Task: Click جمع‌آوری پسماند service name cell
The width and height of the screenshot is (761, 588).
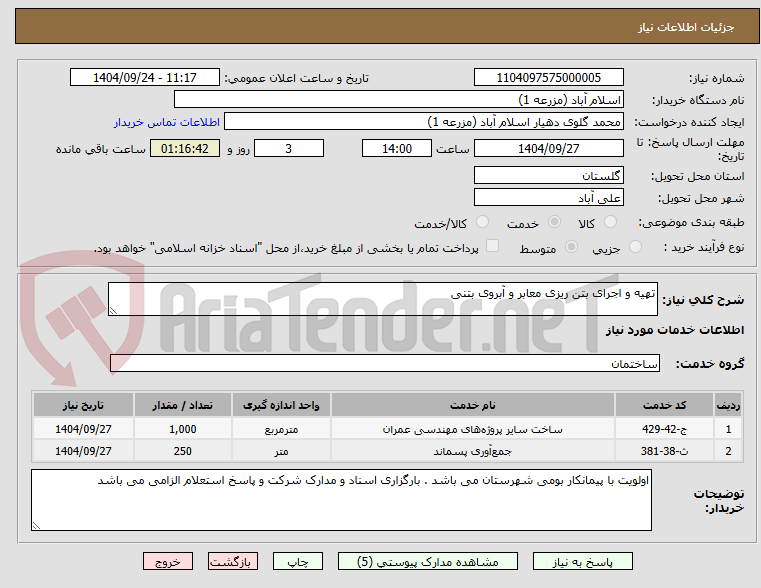Action: (x=472, y=451)
